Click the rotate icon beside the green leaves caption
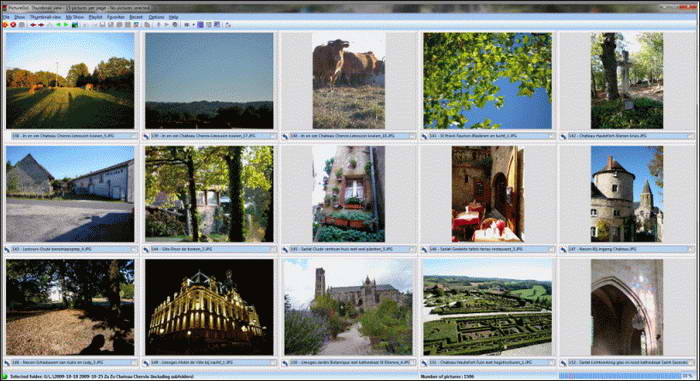Screen dimensions: 700x381 coord(424,136)
